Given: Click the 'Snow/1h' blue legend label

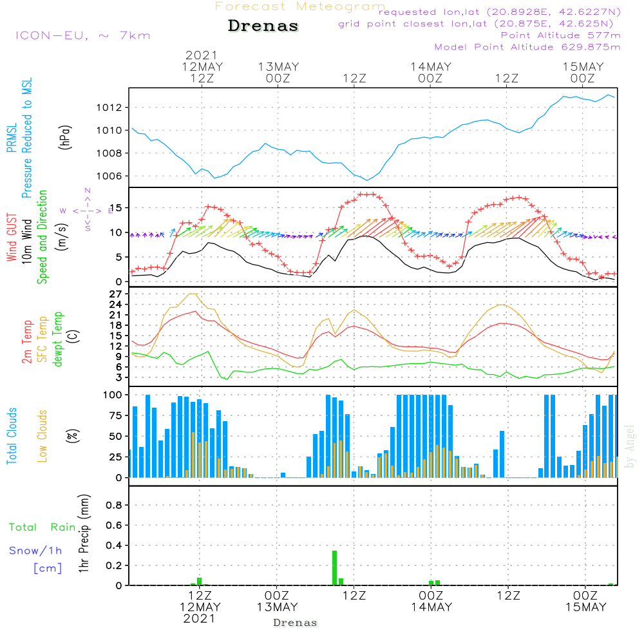Looking at the screenshot, I should point(35,551).
